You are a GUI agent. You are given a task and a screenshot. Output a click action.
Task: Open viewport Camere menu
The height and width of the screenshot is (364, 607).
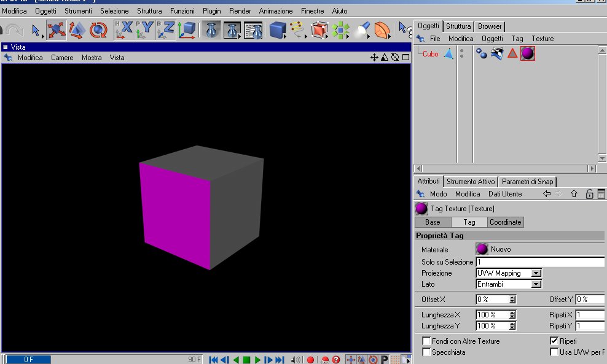(x=62, y=57)
